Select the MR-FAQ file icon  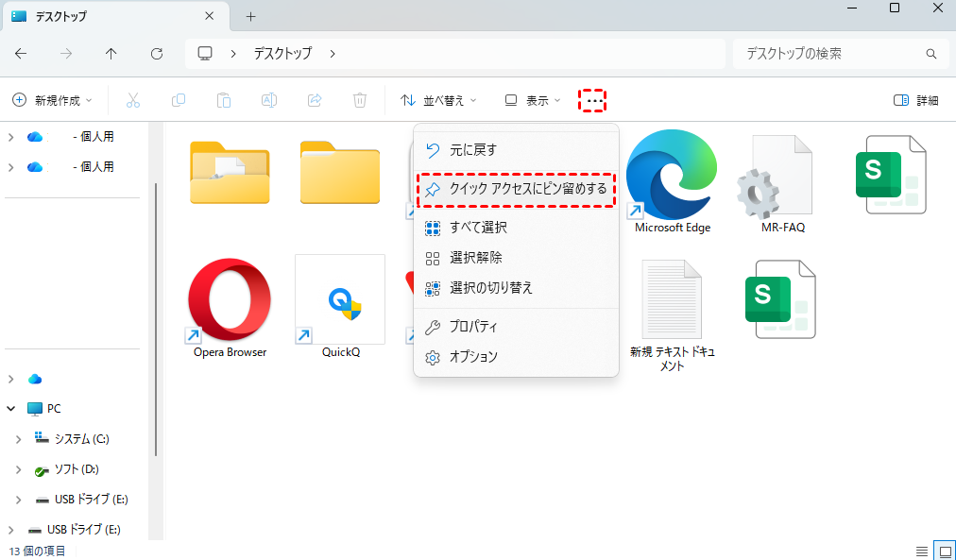coord(782,179)
